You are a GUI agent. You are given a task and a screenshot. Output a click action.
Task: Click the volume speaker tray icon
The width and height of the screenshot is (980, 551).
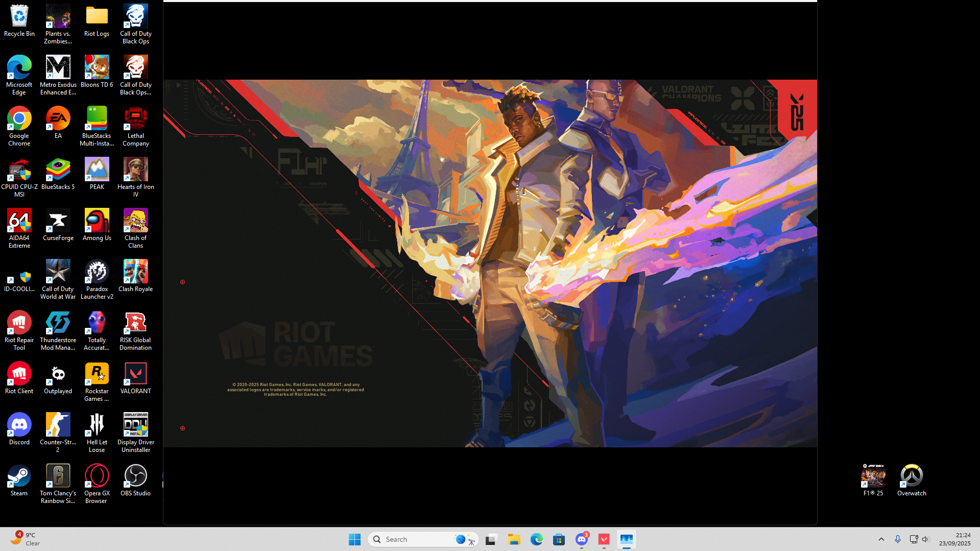pos(926,539)
